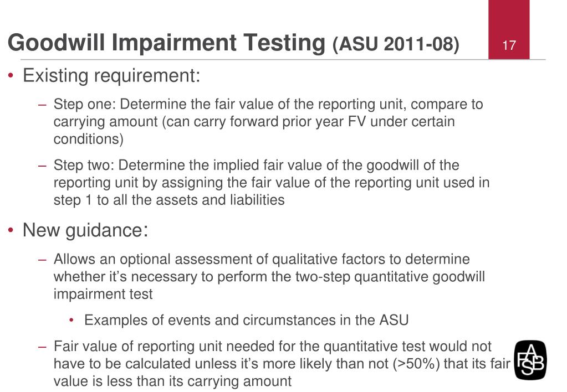567x392 pixels.
Task: Select the New guidance heading
Action: click(x=85, y=230)
